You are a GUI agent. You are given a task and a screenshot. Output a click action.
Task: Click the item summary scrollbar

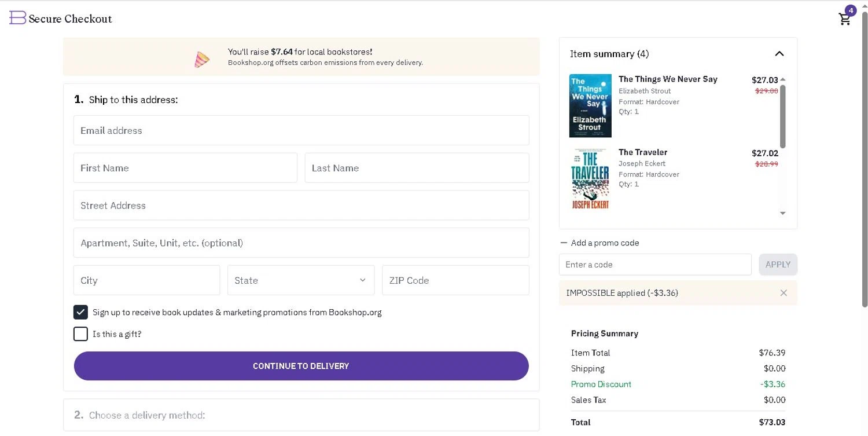pos(783,116)
